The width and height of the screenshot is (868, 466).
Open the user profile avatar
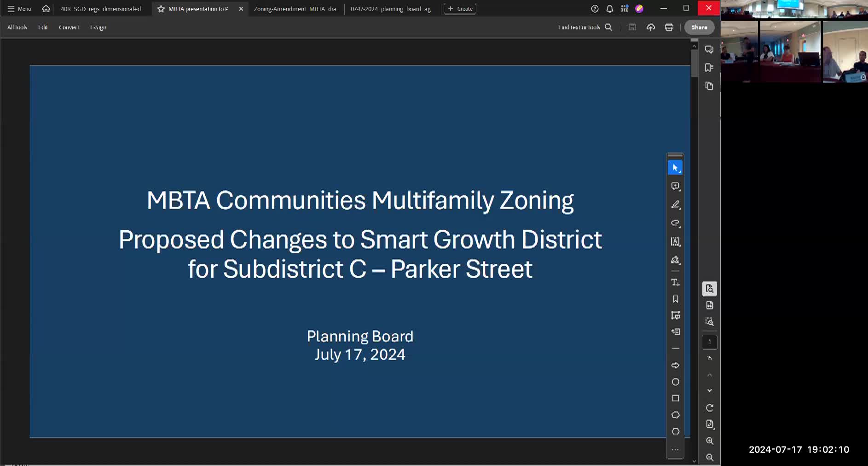point(639,9)
